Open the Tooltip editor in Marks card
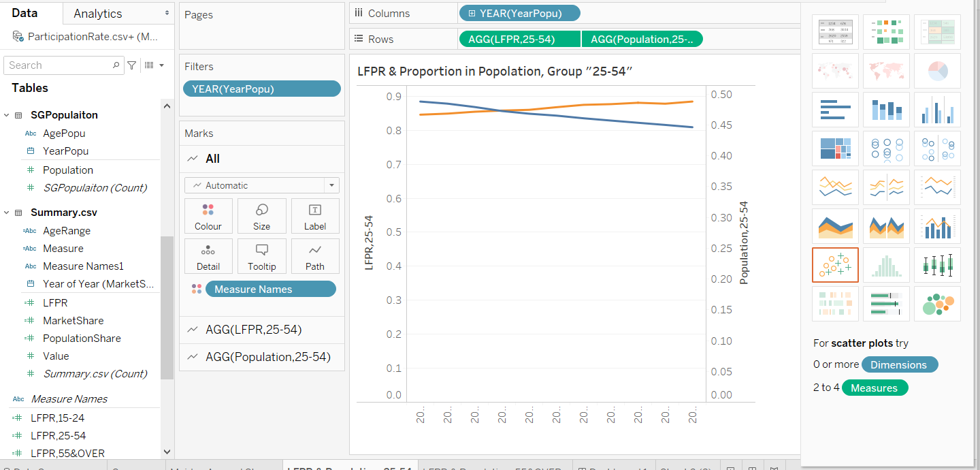980x470 pixels. (x=261, y=256)
